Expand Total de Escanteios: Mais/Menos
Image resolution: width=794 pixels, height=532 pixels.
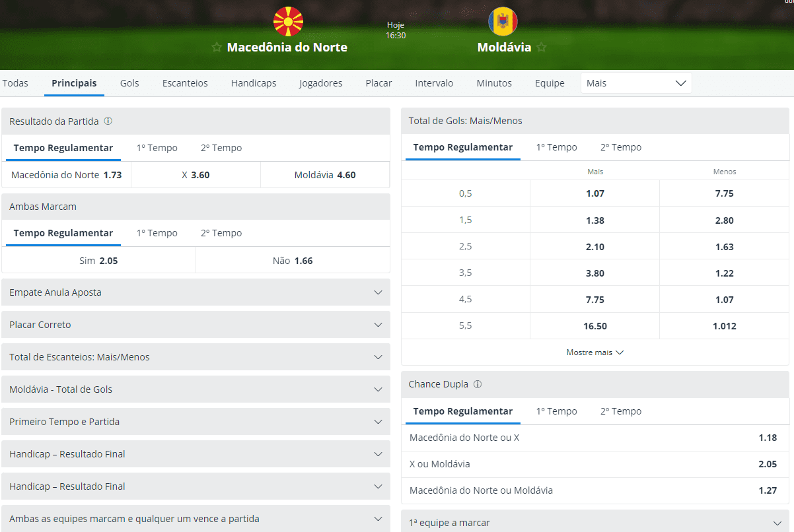(x=196, y=356)
